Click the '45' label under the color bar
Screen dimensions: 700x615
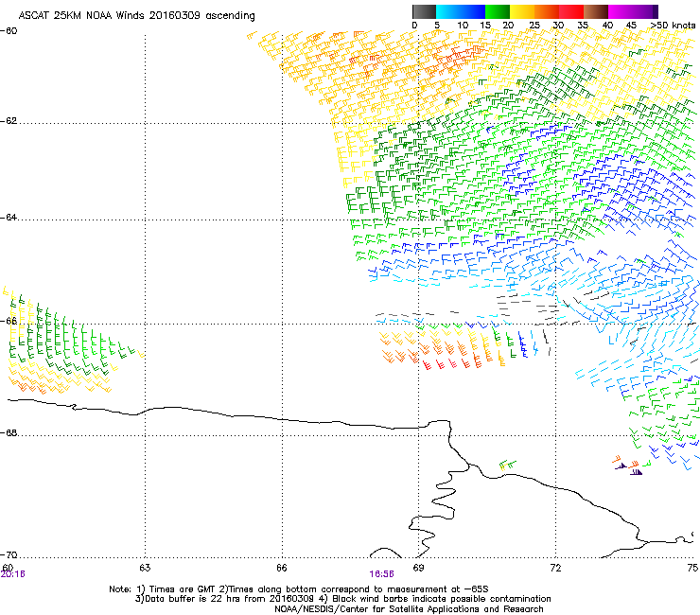point(631,26)
